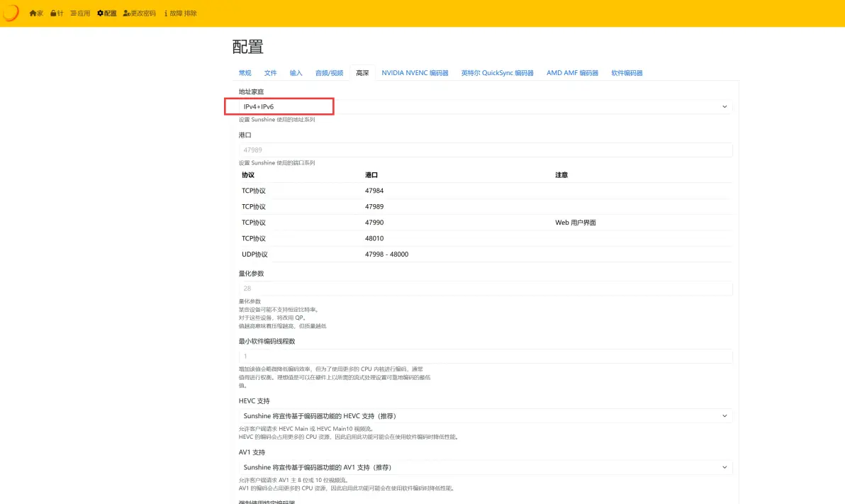Viewport: 845px width, 504px height.
Task: Click the Sunshine logo in the navbar
Action: pos(10,13)
